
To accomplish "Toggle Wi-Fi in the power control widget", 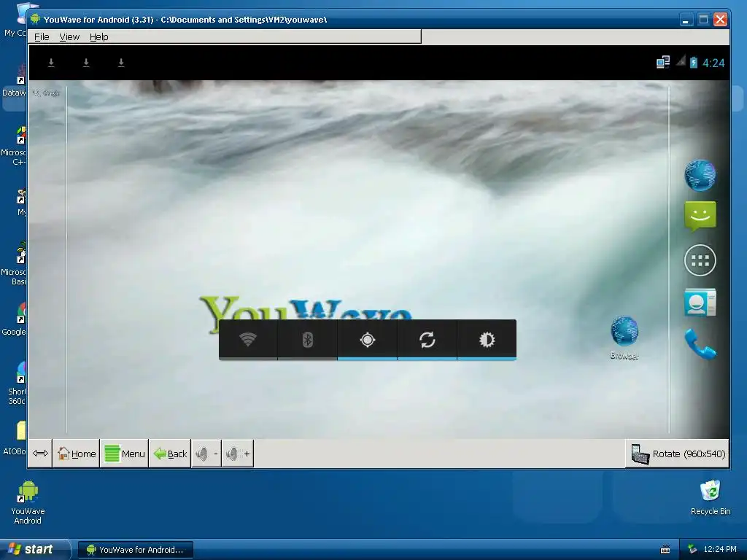I will tap(248, 340).
